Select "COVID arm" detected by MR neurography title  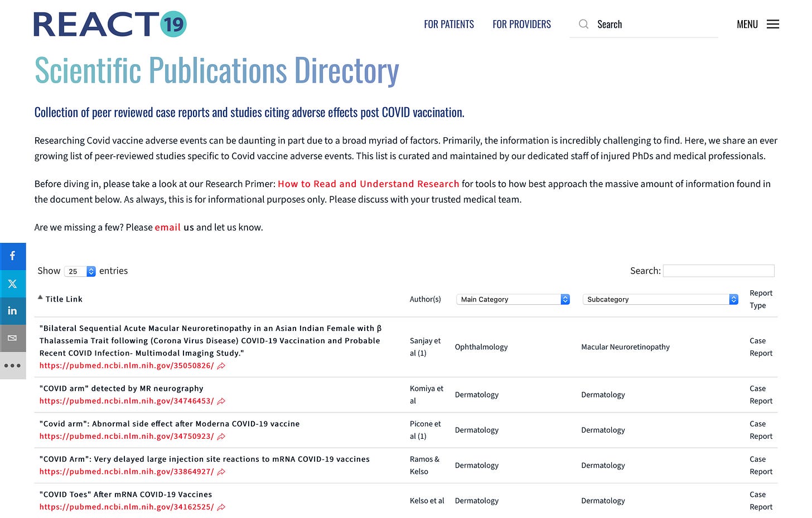[121, 388]
